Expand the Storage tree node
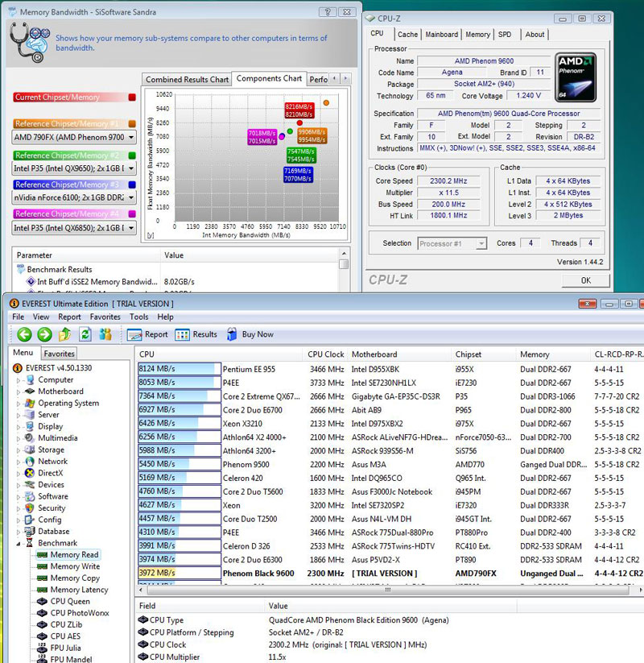Viewport: 644px width, 663px height. click(x=19, y=450)
